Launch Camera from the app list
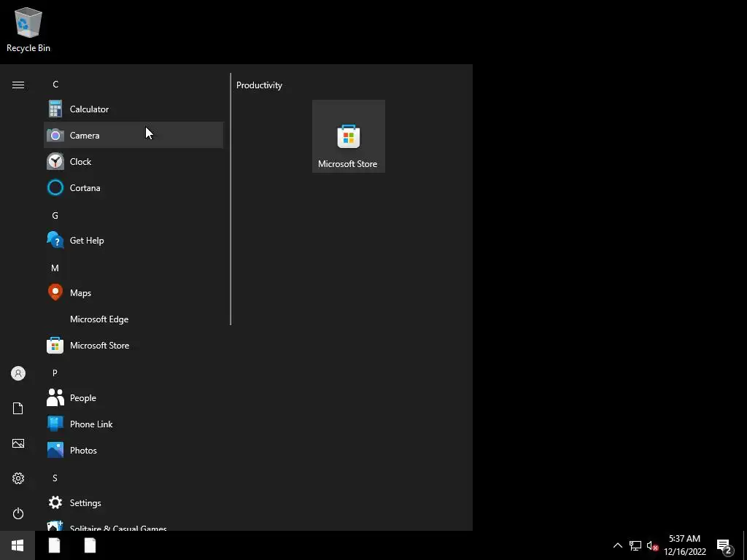This screenshot has height=560, width=747. pyautogui.click(x=133, y=135)
